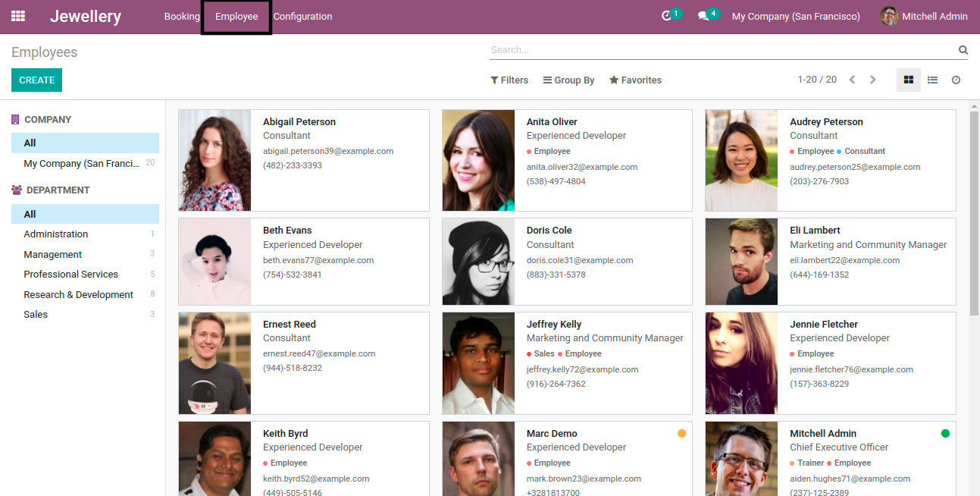Open the Favorites dropdown
Image resolution: width=980 pixels, height=496 pixels.
pos(635,80)
